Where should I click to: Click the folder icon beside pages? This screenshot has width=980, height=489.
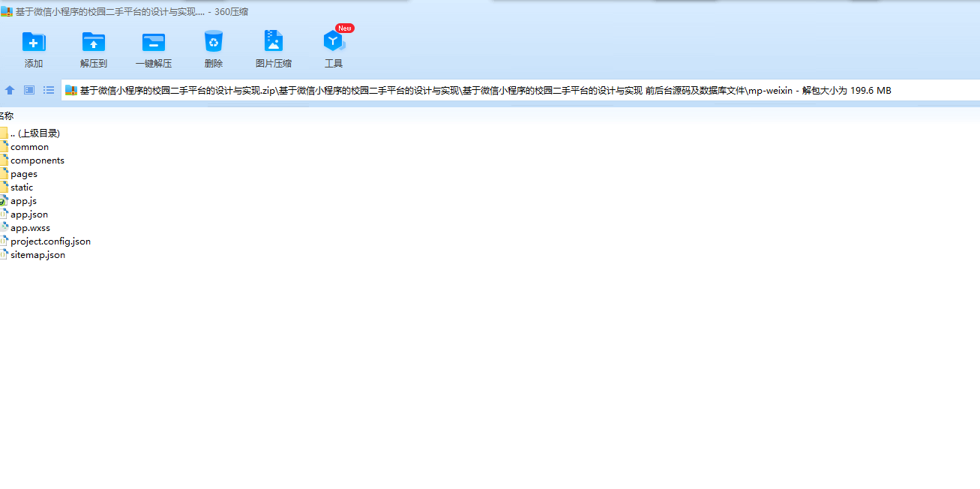[x=4, y=174]
